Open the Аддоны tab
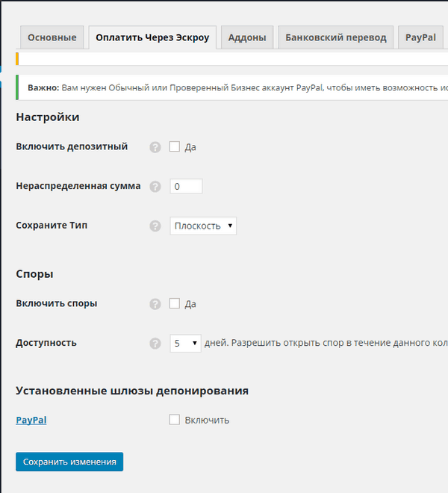Image resolution: width=448 pixels, height=493 pixels. pos(247,37)
